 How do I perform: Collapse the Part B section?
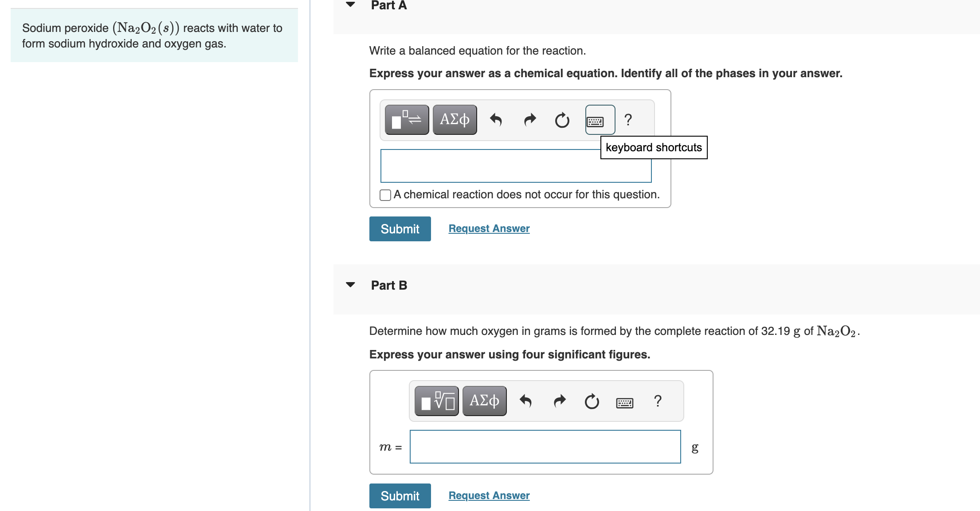350,285
